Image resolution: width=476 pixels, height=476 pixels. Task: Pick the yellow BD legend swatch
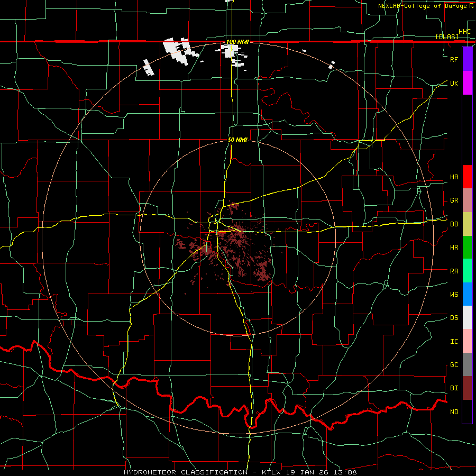pyautogui.click(x=467, y=224)
